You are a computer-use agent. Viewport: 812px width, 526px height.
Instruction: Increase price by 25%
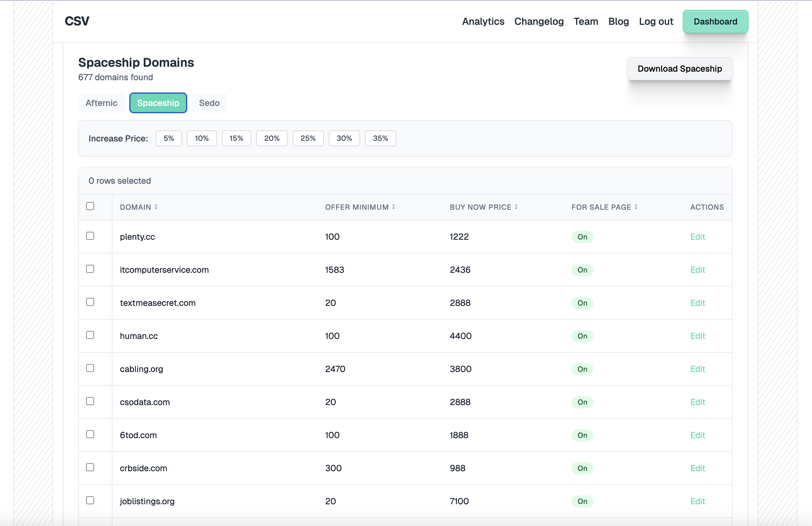pyautogui.click(x=308, y=138)
